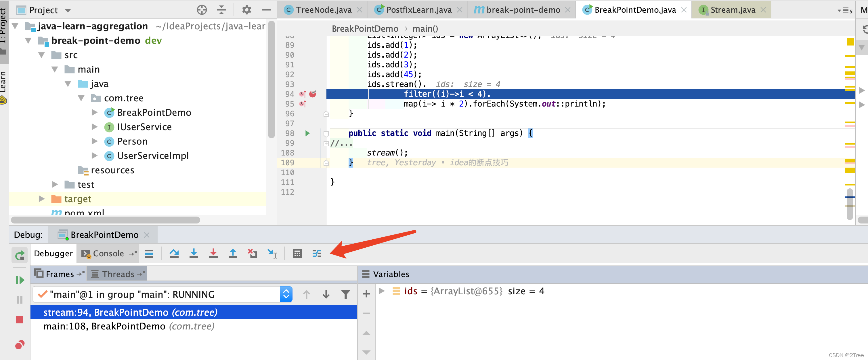This screenshot has height=360, width=868.
Task: Expand the ids variable in Variables panel
Action: [x=381, y=291]
